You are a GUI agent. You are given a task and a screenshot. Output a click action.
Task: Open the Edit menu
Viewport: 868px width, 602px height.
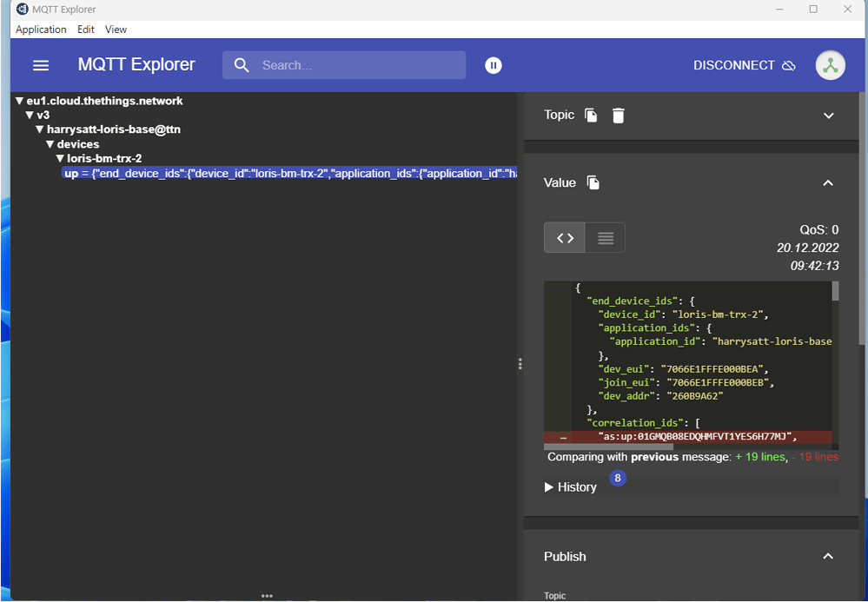pos(86,30)
